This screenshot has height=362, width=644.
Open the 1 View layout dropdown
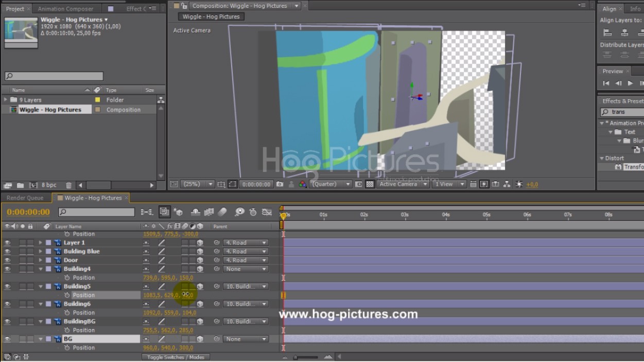click(x=449, y=184)
